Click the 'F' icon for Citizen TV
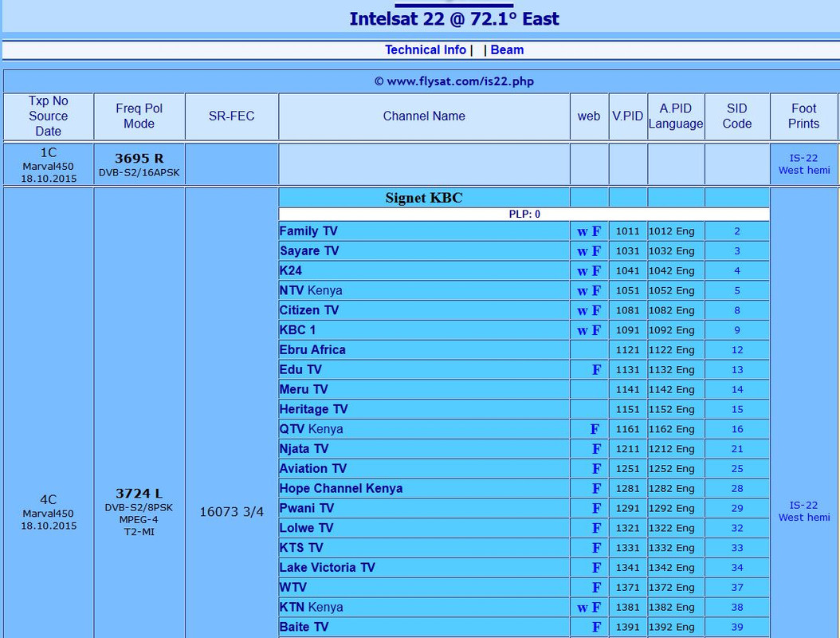 pyautogui.click(x=596, y=311)
